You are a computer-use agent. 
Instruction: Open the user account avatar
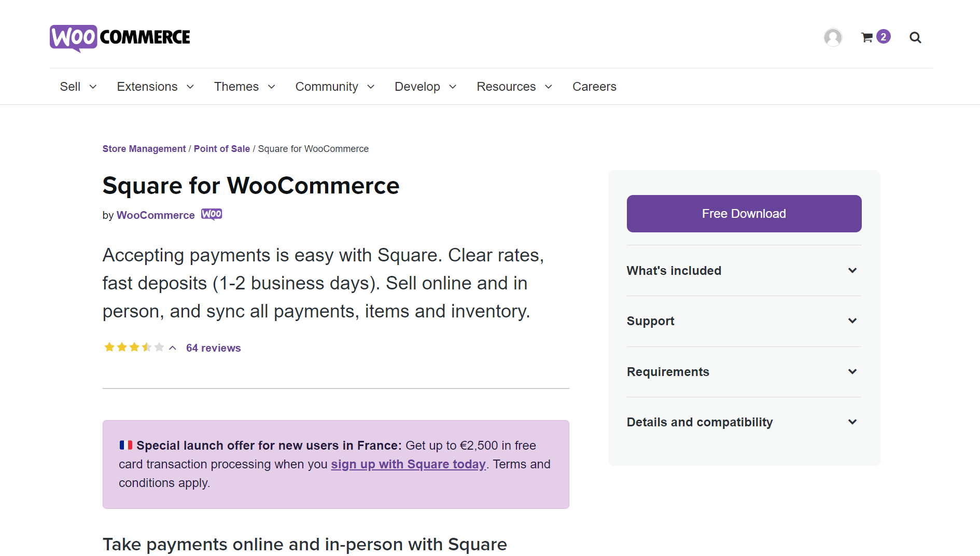click(833, 37)
